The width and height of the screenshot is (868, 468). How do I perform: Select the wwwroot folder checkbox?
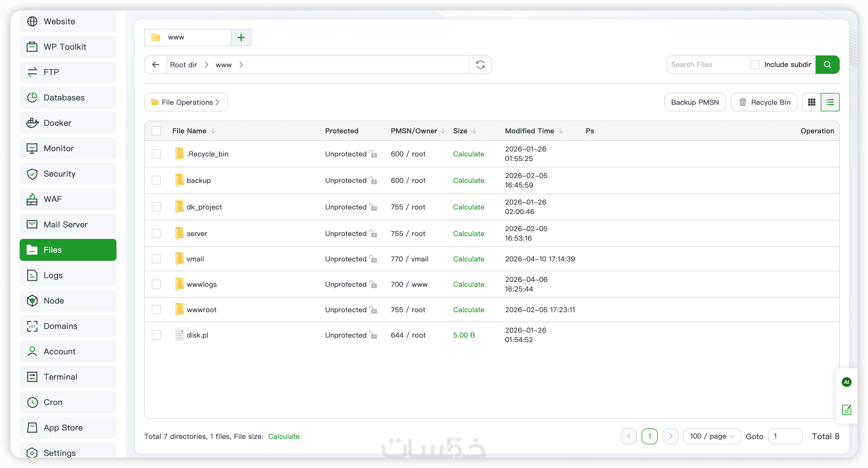pyautogui.click(x=156, y=310)
